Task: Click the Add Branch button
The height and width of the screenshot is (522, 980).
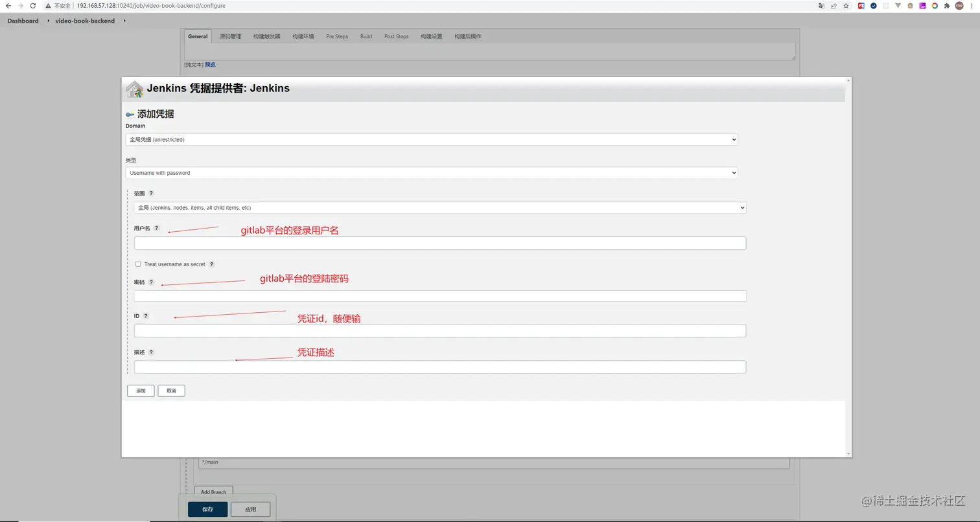Action: coord(213,492)
